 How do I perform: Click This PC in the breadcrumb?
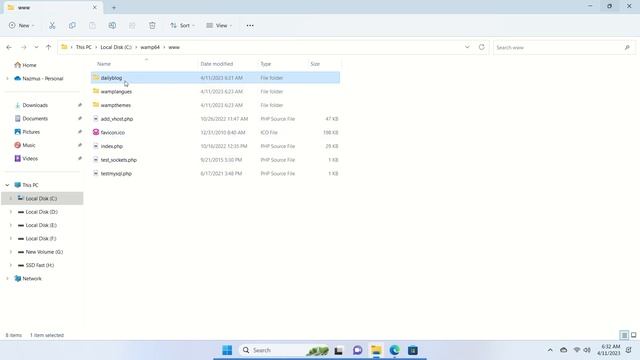(x=84, y=47)
